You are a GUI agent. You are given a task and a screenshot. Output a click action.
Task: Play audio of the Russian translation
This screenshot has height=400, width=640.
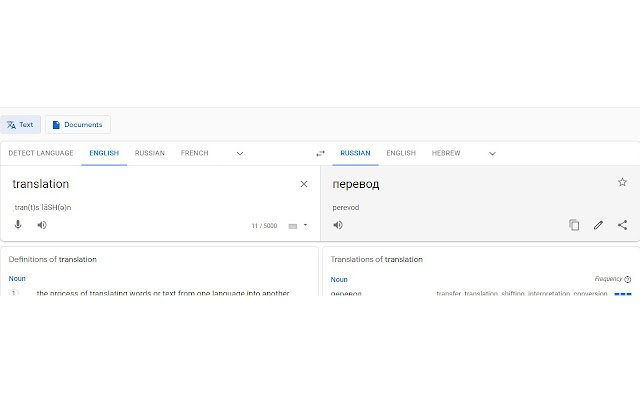click(x=338, y=225)
